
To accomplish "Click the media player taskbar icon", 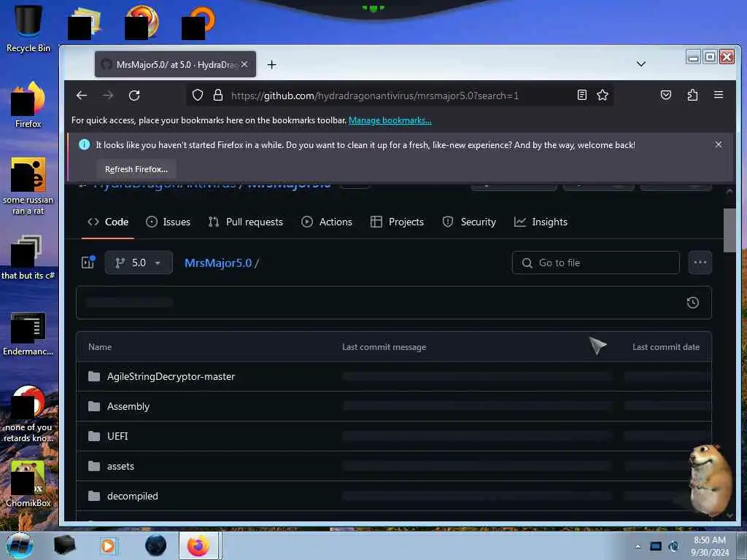I will click(109, 545).
